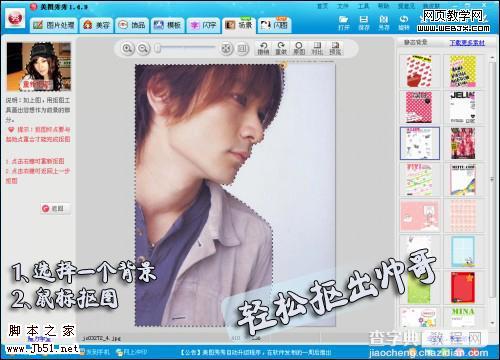Open the 文件 file menu
This screenshot has height=360, width=500.
coord(343,6)
